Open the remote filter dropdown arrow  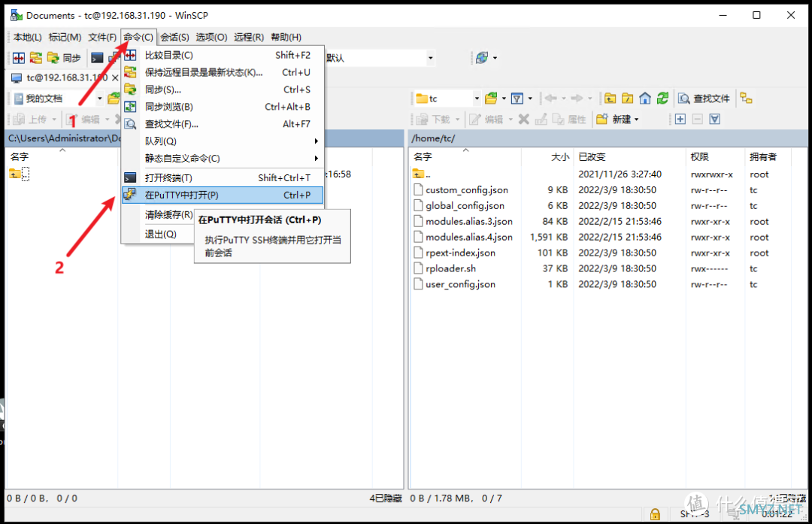[x=530, y=98]
